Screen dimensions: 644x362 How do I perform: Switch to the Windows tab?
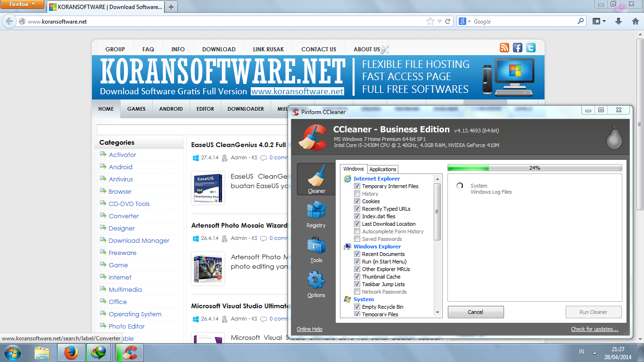(x=354, y=169)
